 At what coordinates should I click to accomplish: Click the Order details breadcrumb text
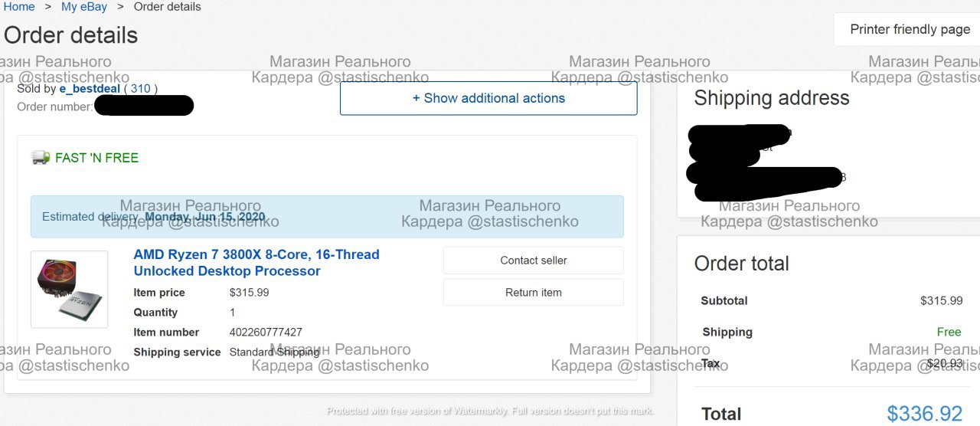click(x=168, y=7)
